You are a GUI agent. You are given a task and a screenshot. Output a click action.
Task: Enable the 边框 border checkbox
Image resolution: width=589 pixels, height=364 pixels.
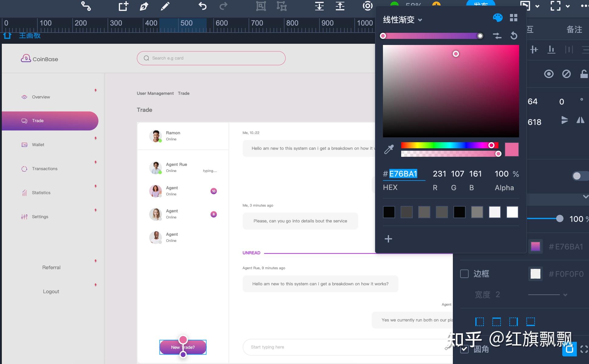click(464, 274)
